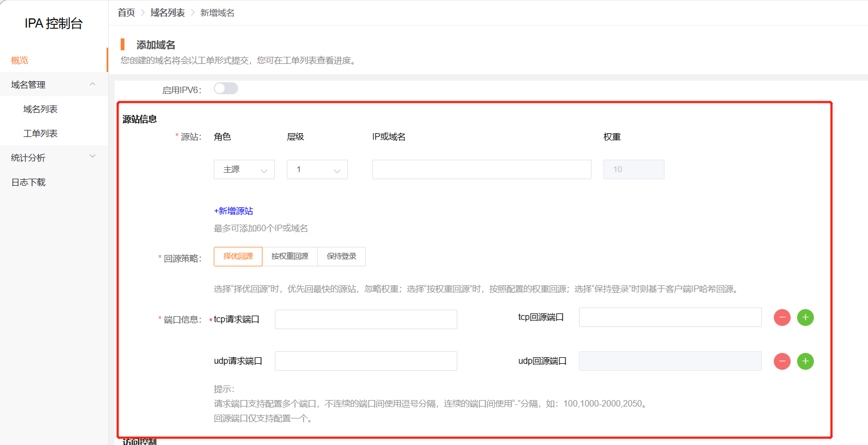Open the 层级 level dropdown showing 1
The width and height of the screenshot is (868, 445).
tap(317, 169)
